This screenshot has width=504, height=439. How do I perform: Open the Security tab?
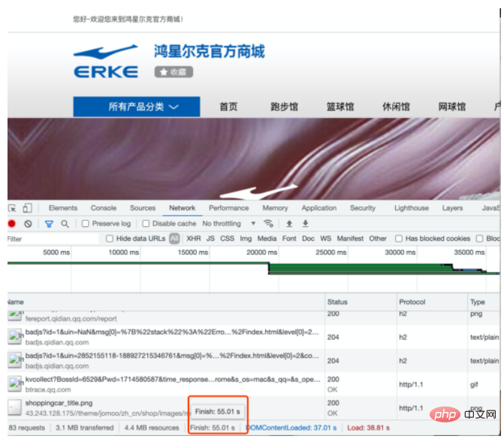point(363,208)
